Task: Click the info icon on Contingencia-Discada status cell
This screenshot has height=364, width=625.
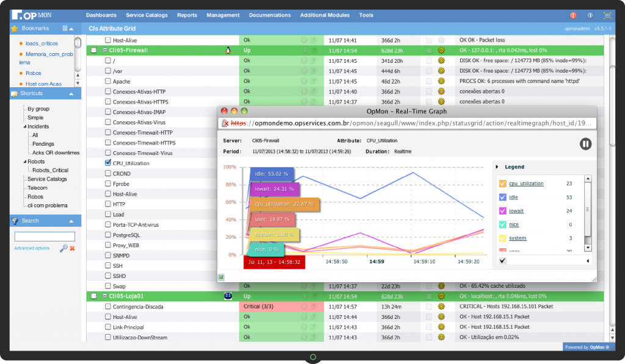Action: tap(304, 306)
